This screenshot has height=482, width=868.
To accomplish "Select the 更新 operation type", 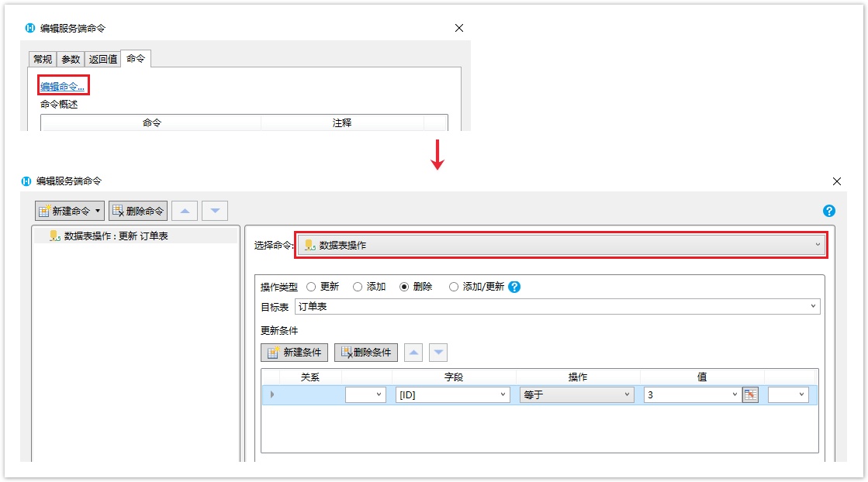I will [311, 287].
